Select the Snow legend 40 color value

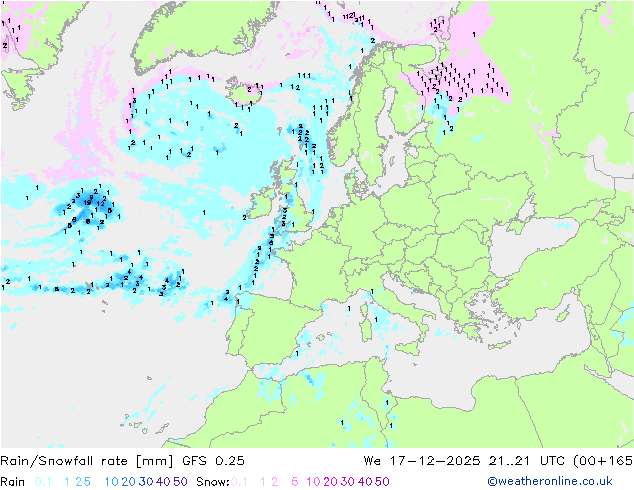365,482
